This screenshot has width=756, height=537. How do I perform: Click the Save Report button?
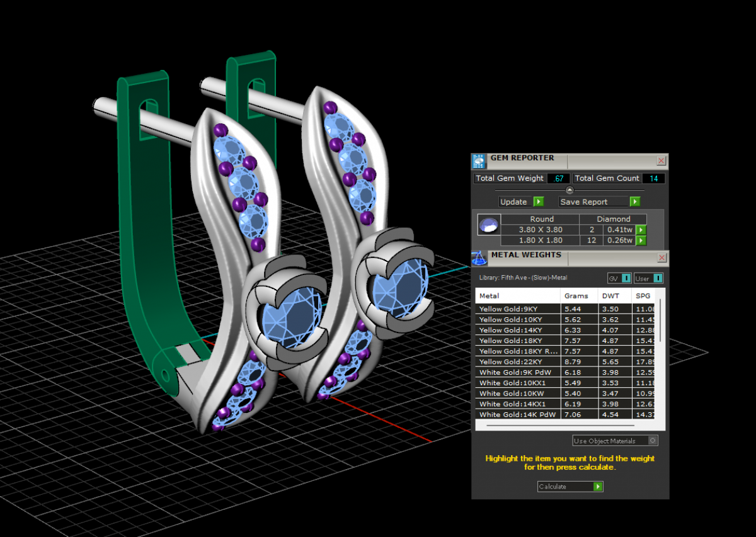pos(598,202)
